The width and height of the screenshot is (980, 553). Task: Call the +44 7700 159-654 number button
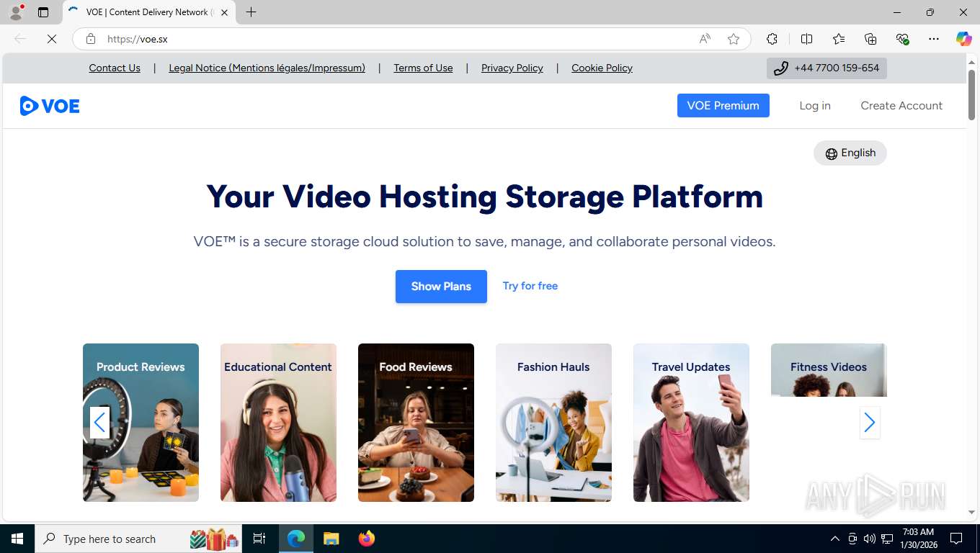pyautogui.click(x=827, y=68)
